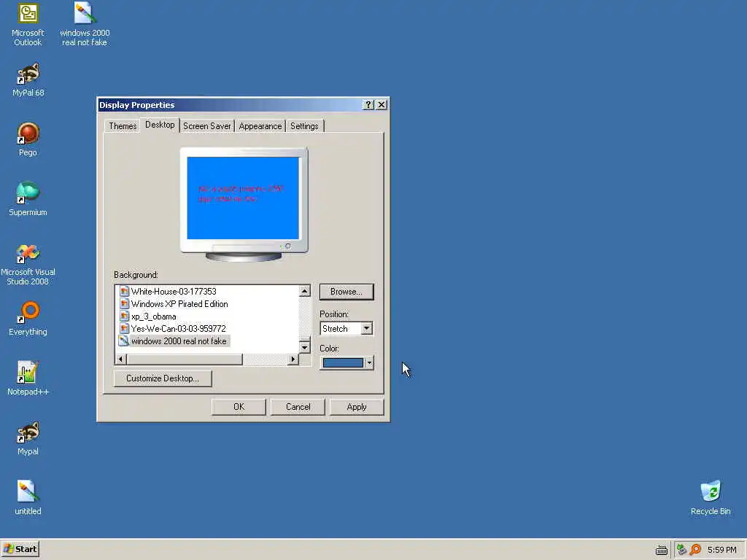The height and width of the screenshot is (560, 747).
Task: Open the Start menu
Action: coord(20,550)
